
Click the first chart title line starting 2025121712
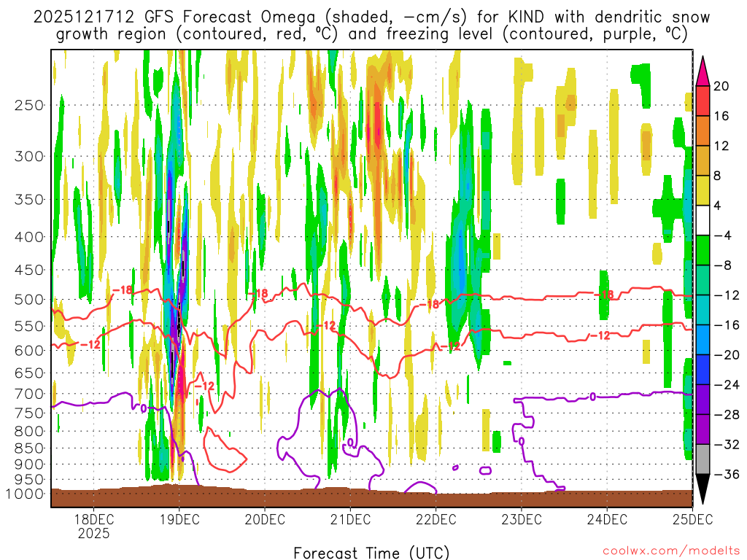tap(371, 17)
